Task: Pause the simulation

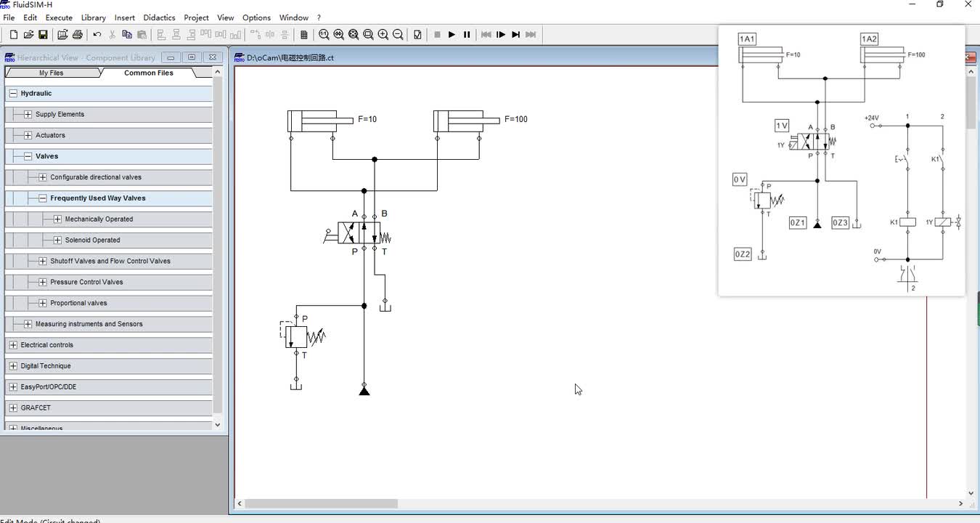Action: tap(467, 34)
